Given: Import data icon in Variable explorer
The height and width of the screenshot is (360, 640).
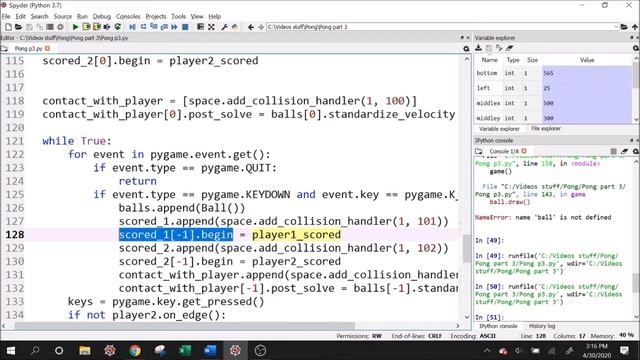Looking at the screenshot, I should [478, 48].
